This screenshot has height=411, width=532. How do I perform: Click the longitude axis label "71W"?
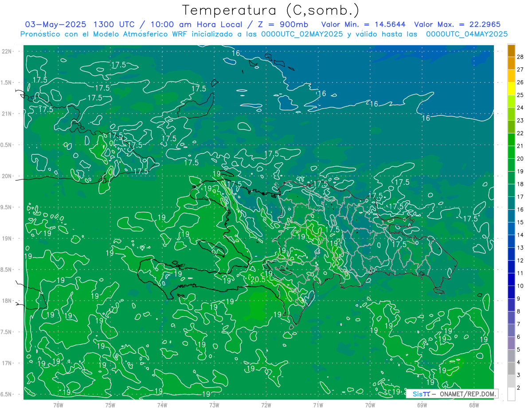318,405
